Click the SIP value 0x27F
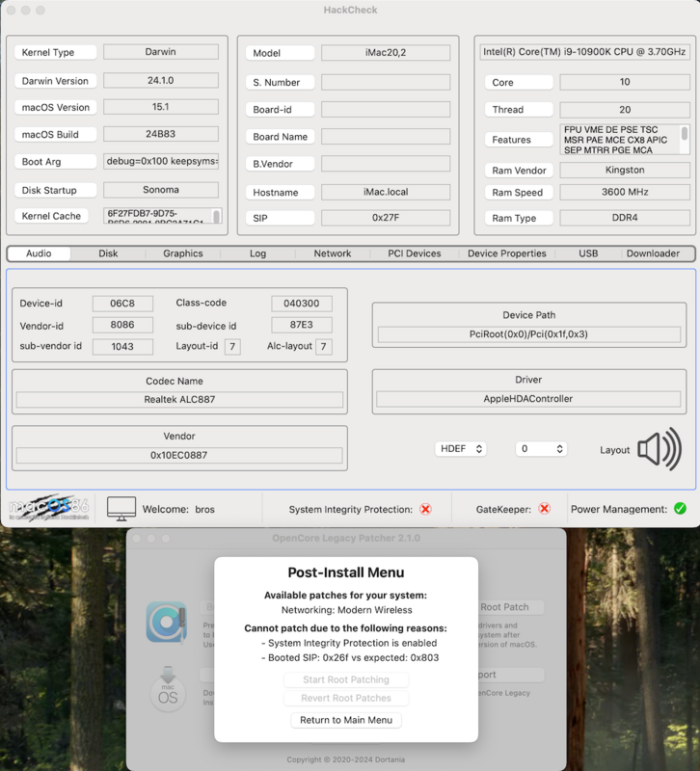Viewport: 700px width, 771px height. 386,218
